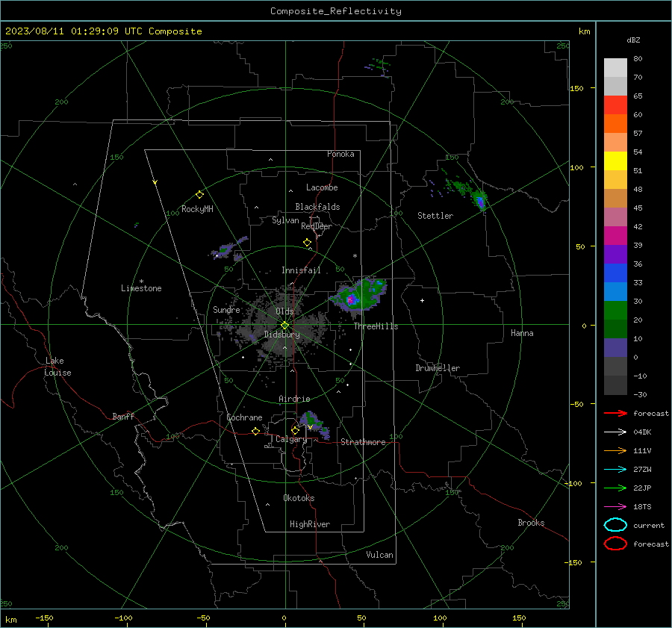
Task: Select the Lake Louise label
Action: point(57,367)
